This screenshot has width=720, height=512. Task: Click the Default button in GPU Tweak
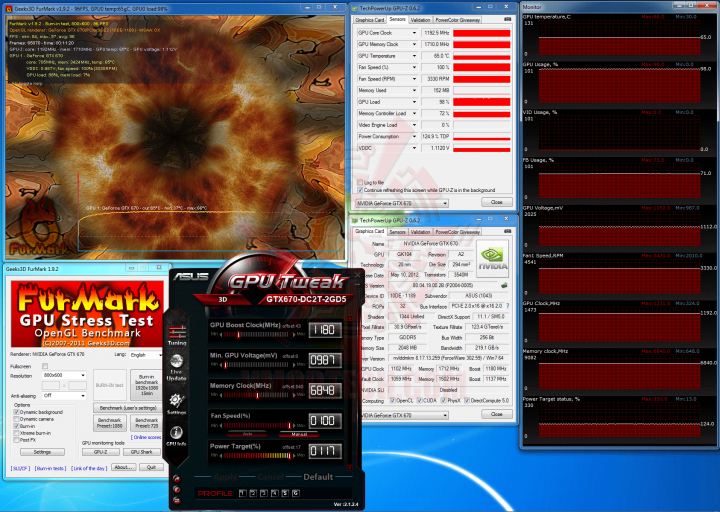coord(318,477)
